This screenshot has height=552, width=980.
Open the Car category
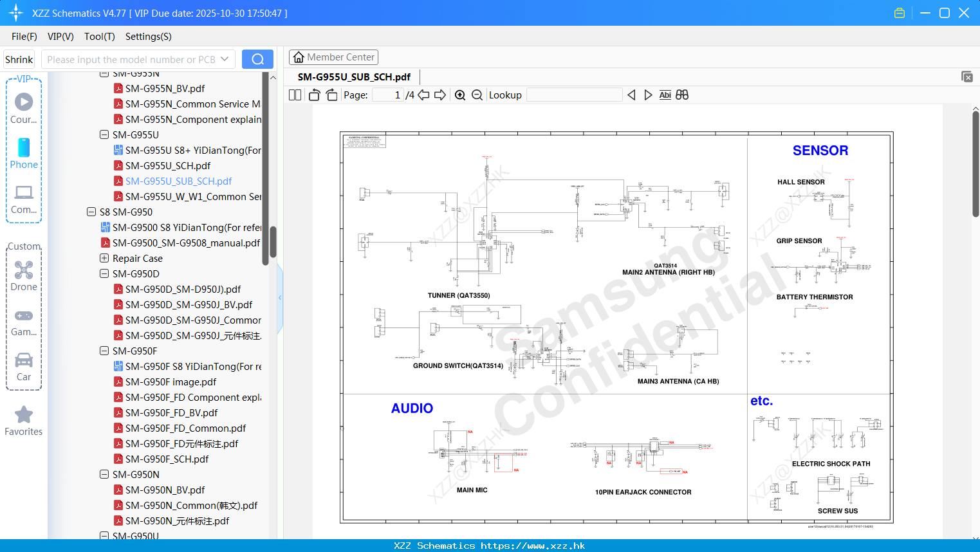click(24, 367)
